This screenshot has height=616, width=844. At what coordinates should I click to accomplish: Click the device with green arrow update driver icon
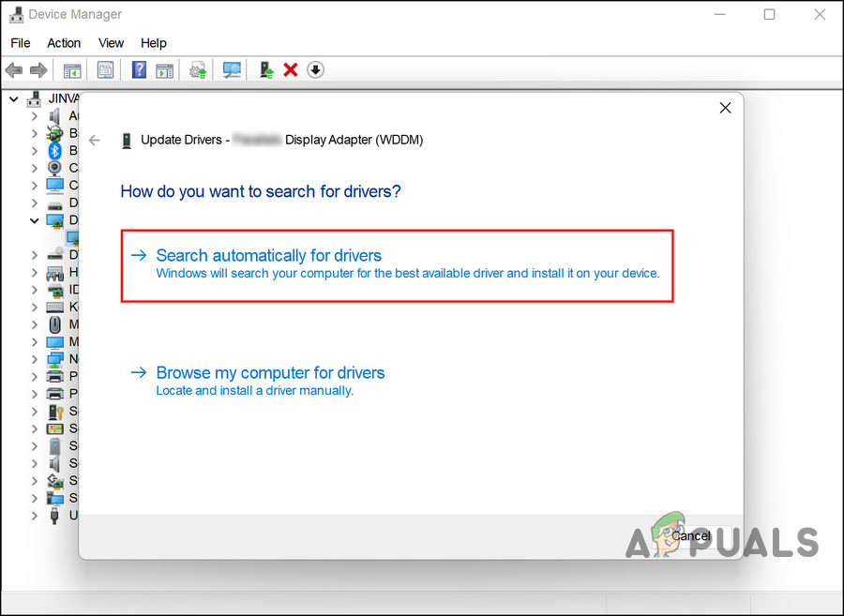(266, 70)
